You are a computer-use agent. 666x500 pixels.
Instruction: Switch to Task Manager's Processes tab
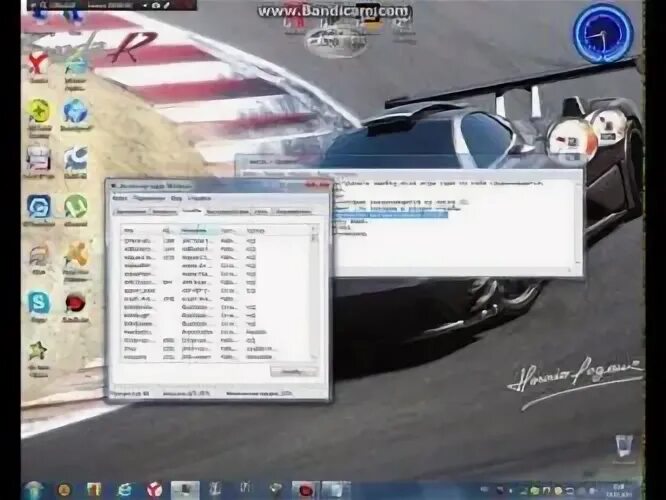coord(164,211)
